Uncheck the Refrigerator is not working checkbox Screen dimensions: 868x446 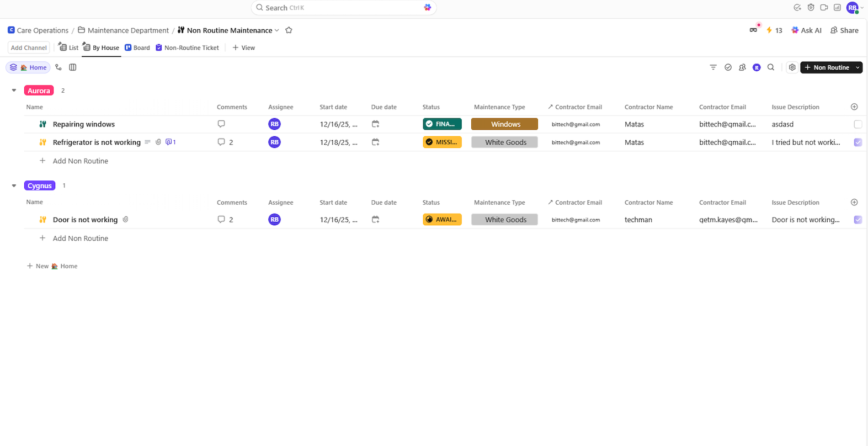(858, 142)
